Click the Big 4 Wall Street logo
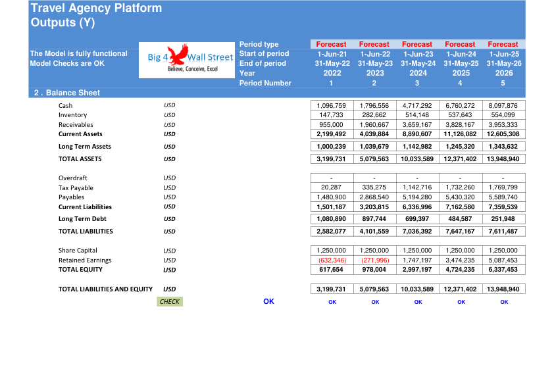 point(187,60)
